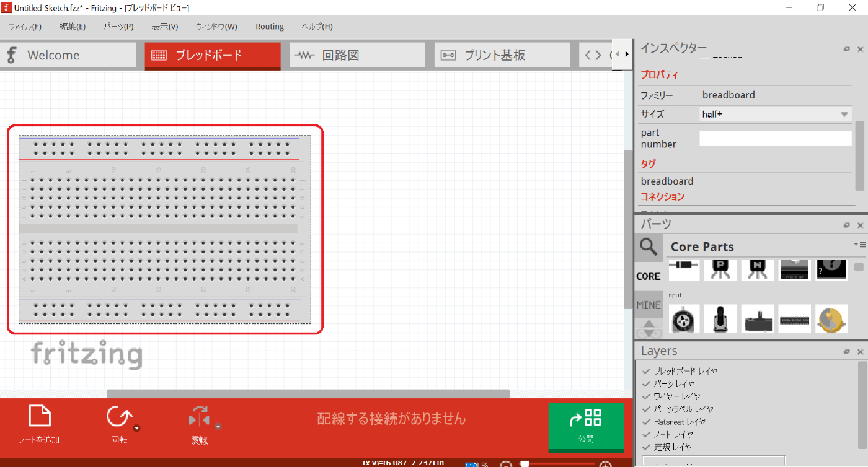Select the yellow round part icon

click(x=832, y=319)
